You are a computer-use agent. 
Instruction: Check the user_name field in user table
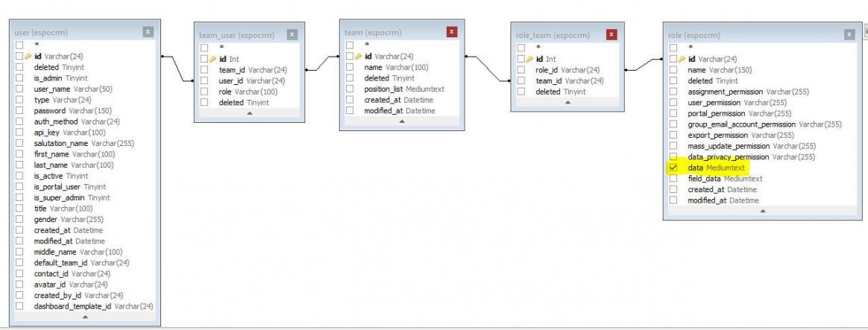[x=19, y=87]
